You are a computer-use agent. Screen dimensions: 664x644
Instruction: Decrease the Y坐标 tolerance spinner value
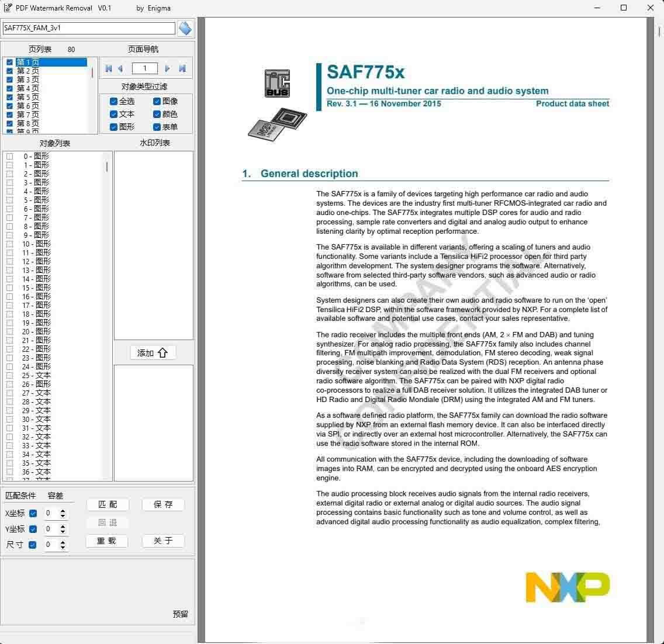[x=63, y=532]
